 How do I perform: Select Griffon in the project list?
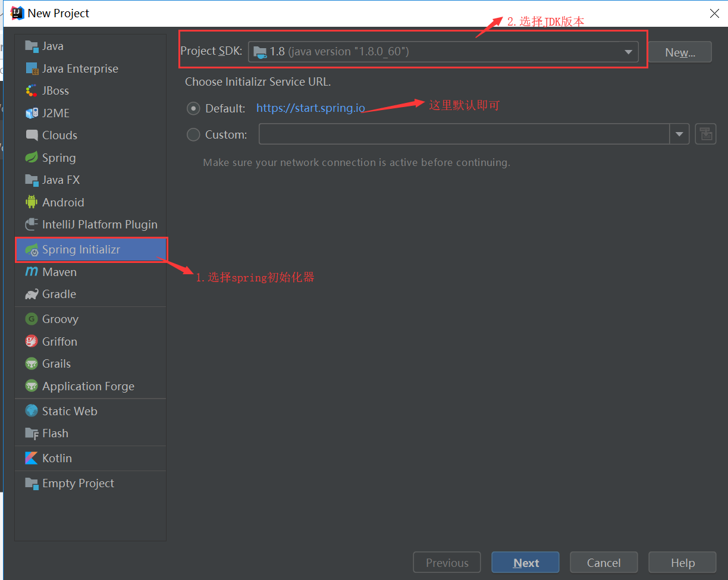[90, 341]
